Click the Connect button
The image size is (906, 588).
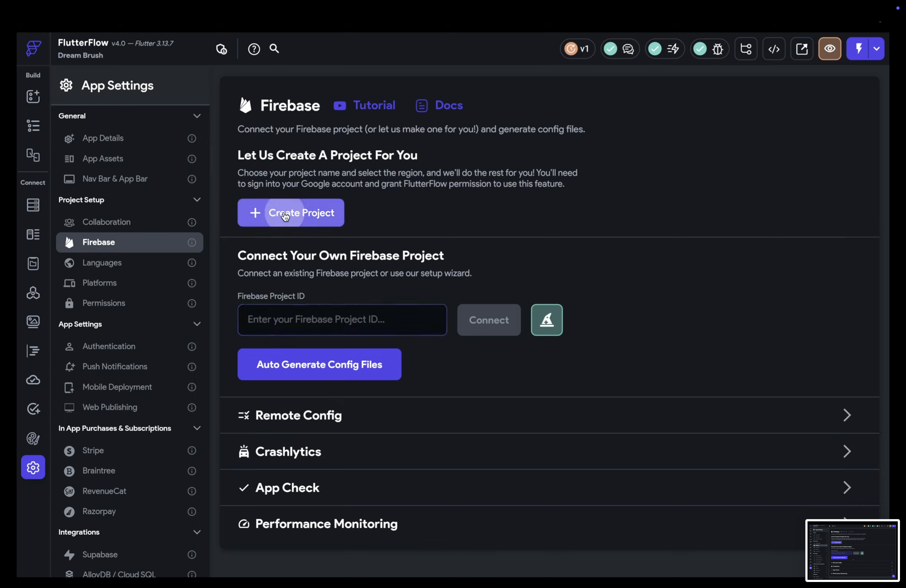489,320
